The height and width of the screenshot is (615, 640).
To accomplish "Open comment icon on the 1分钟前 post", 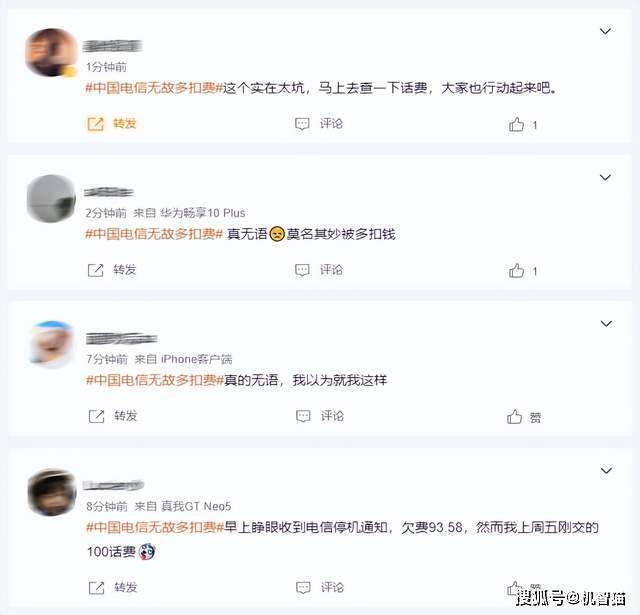I will coord(302,124).
